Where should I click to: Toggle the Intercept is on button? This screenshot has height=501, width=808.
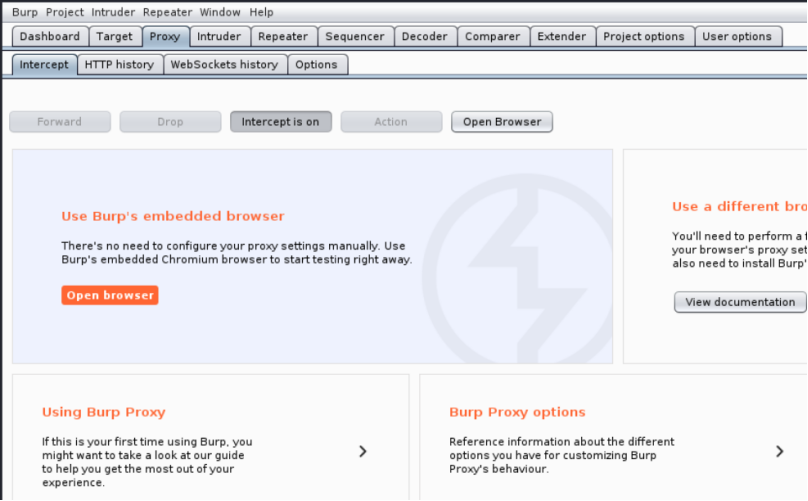click(x=281, y=122)
